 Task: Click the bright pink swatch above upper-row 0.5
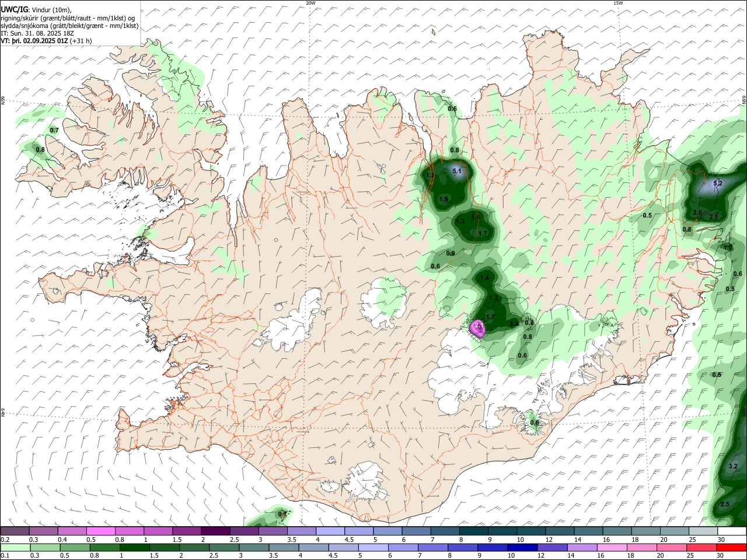[x=100, y=531]
